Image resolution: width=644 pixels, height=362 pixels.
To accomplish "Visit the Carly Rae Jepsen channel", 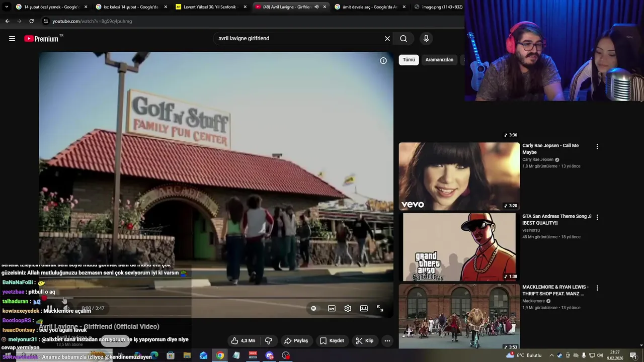I will coord(538,159).
